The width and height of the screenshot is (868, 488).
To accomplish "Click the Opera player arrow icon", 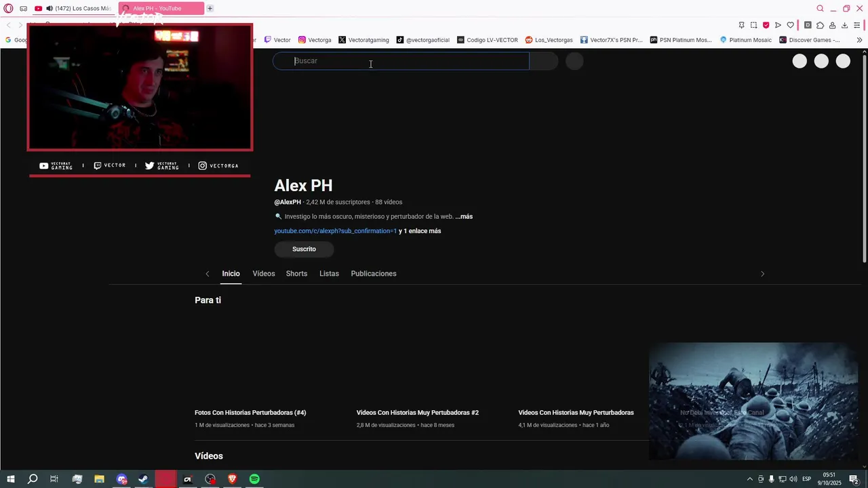I will [778, 25].
